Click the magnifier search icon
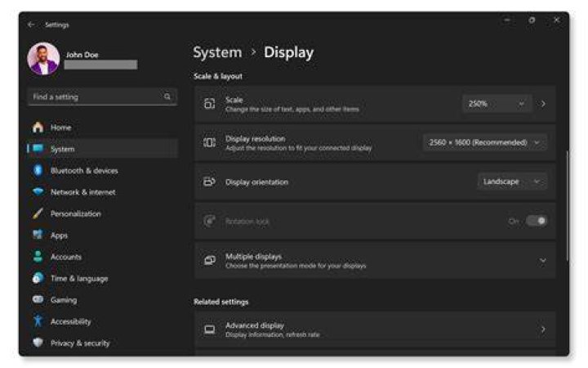This screenshot has width=588, height=368. point(167,96)
